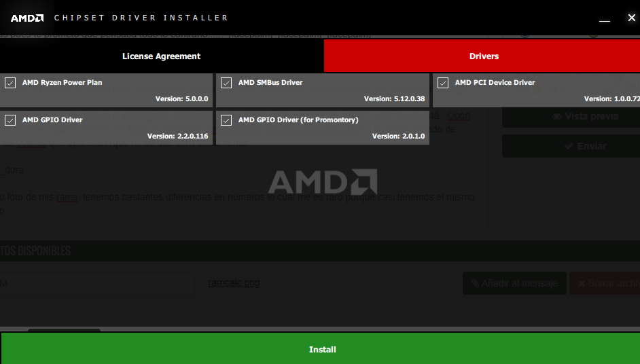Open the ramcalc.png attachment link
Image resolution: width=640 pixels, height=364 pixels.
pyautogui.click(x=234, y=283)
